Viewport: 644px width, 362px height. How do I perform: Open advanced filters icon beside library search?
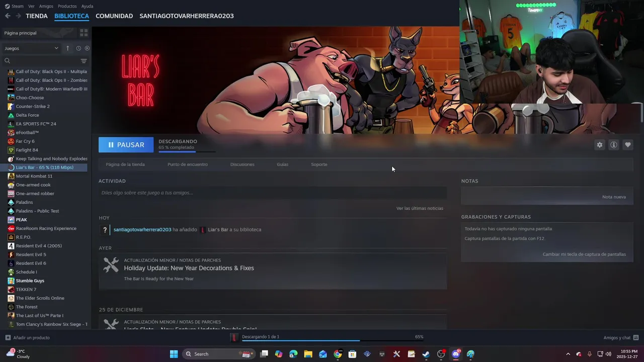(x=84, y=61)
